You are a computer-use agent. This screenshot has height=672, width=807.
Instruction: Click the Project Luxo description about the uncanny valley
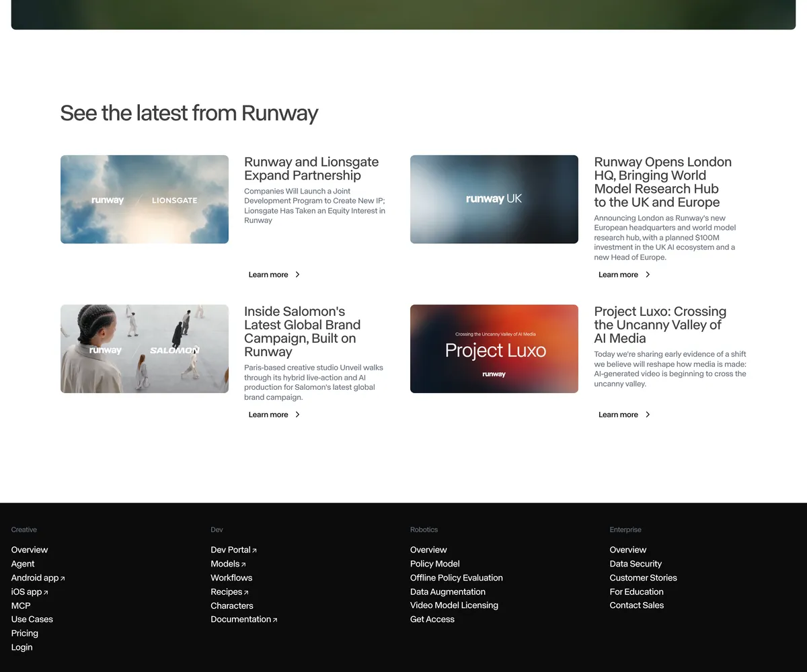coord(670,369)
